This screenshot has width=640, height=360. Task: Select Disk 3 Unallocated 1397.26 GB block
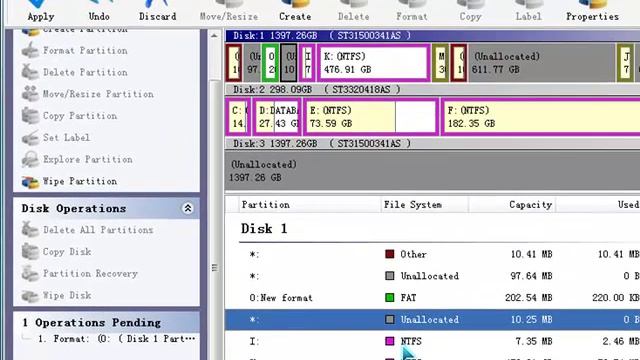click(x=432, y=171)
